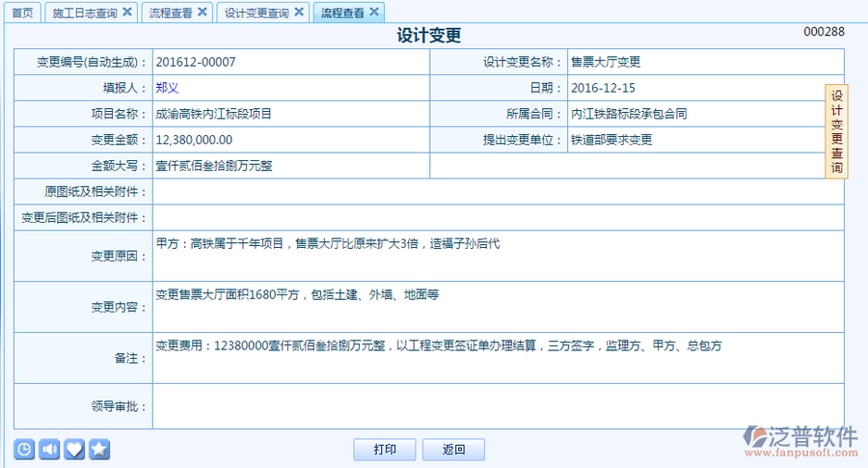Viewport: 868px width, 468px height.
Task: Click the 提出变更单位 label
Action: pos(523,140)
